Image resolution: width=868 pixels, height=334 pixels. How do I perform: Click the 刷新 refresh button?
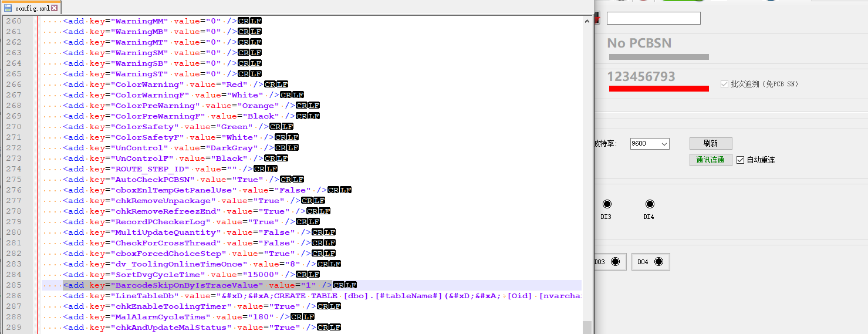[710, 144]
